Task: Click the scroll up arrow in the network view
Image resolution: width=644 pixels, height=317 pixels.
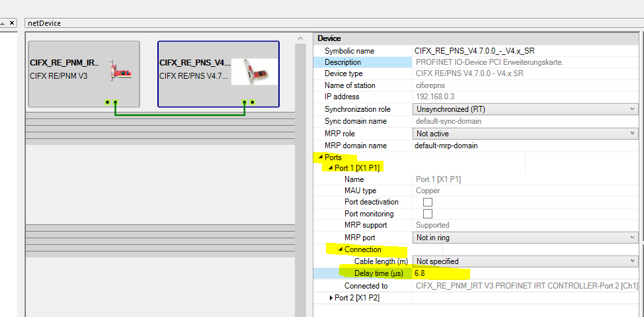Action: (x=300, y=38)
